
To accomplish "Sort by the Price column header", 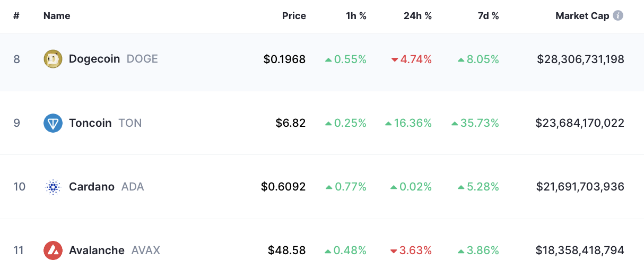I will point(294,16).
